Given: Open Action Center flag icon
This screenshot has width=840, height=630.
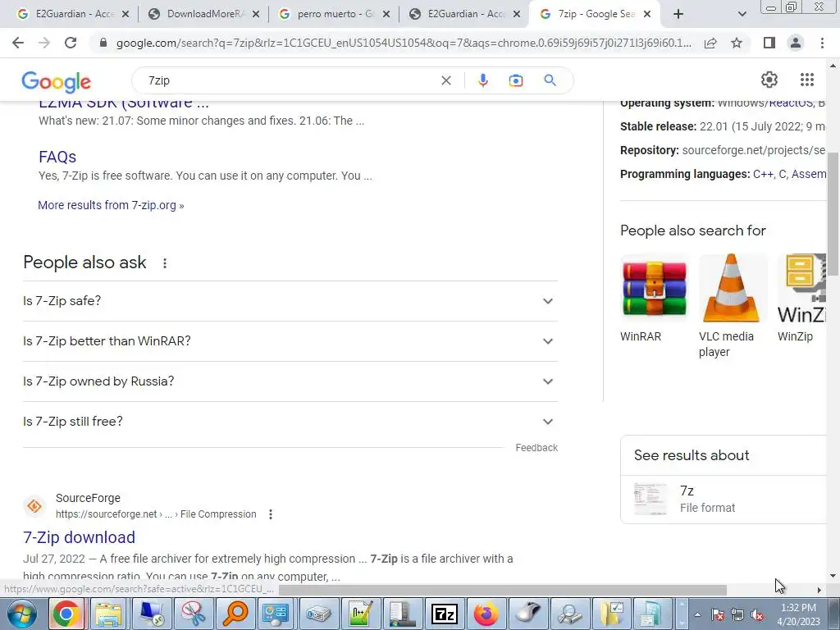Looking at the screenshot, I should point(718,615).
